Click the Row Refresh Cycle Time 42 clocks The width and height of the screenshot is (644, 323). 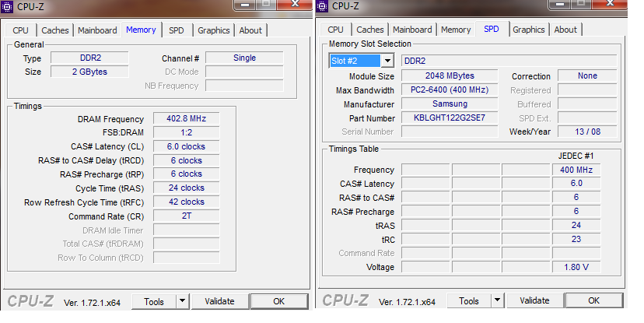pos(187,202)
